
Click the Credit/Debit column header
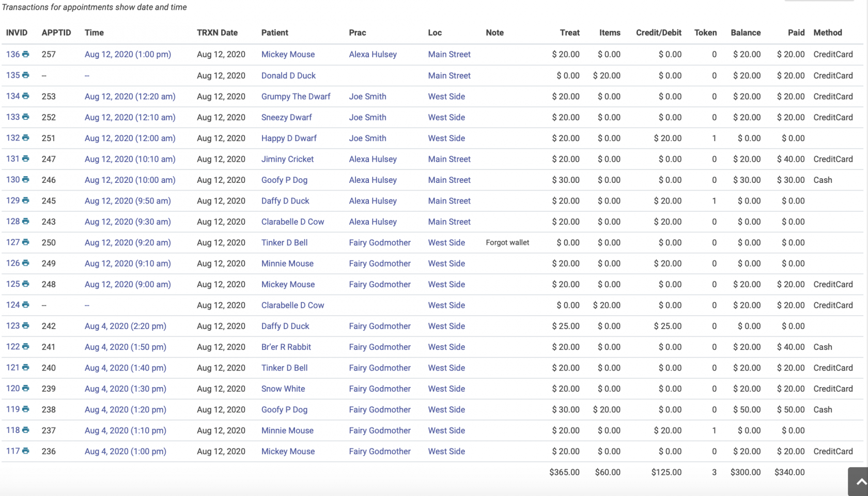click(659, 33)
